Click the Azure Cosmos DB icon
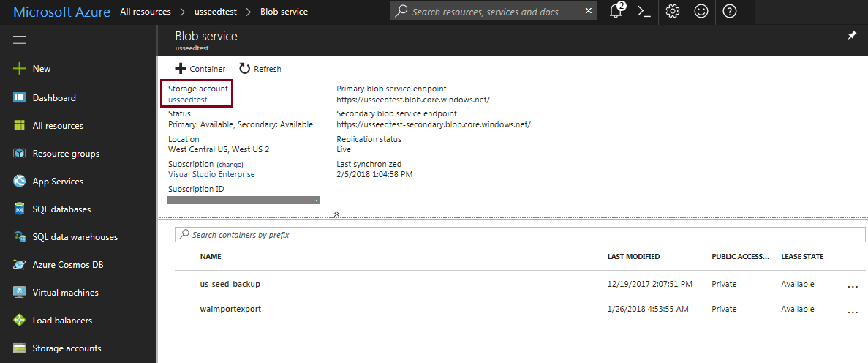This screenshot has height=363, width=868. [20, 265]
